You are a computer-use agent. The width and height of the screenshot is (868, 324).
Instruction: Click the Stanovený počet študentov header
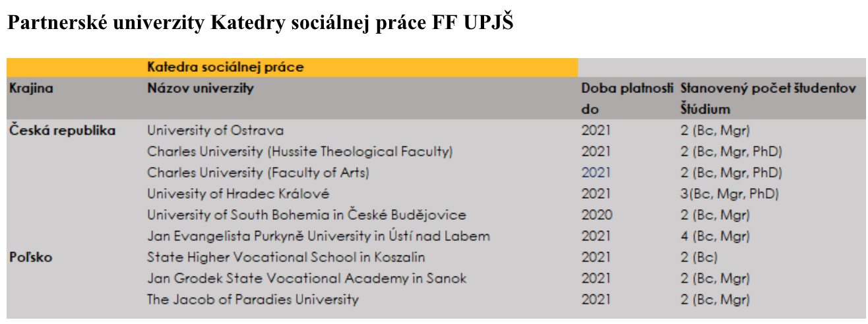[x=768, y=88]
